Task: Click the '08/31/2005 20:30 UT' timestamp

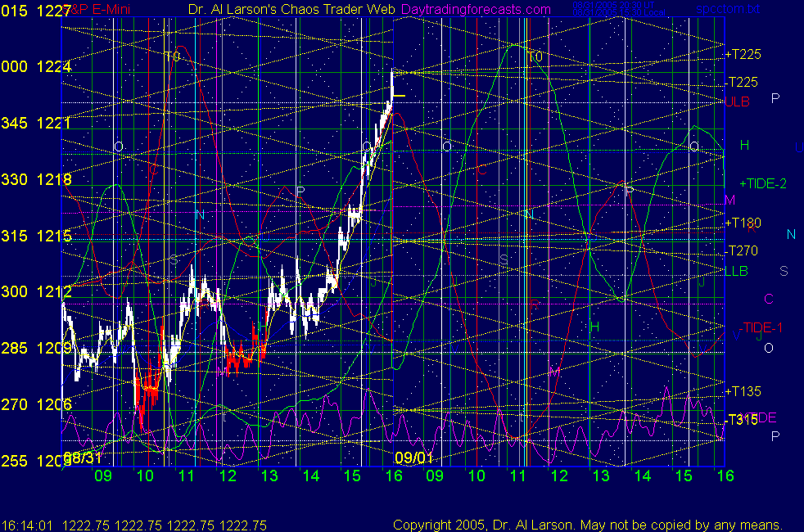Action: [613, 5]
